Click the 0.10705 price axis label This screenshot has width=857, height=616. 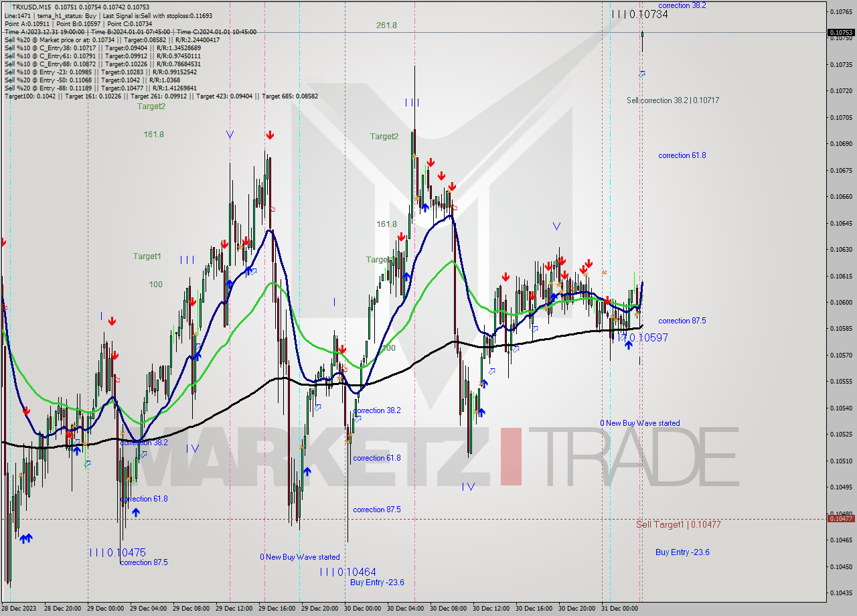(841, 117)
